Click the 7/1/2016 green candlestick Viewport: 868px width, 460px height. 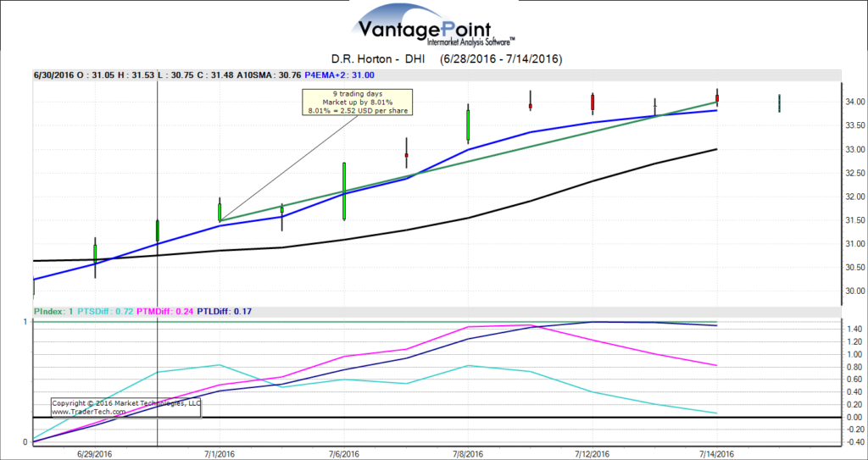coord(220,212)
